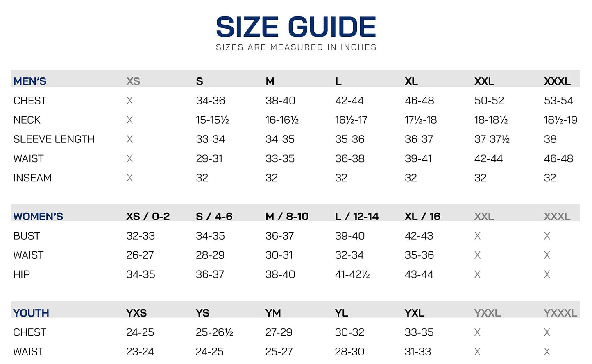
Task: Select the WOMEN'S section header
Action: coord(38,216)
